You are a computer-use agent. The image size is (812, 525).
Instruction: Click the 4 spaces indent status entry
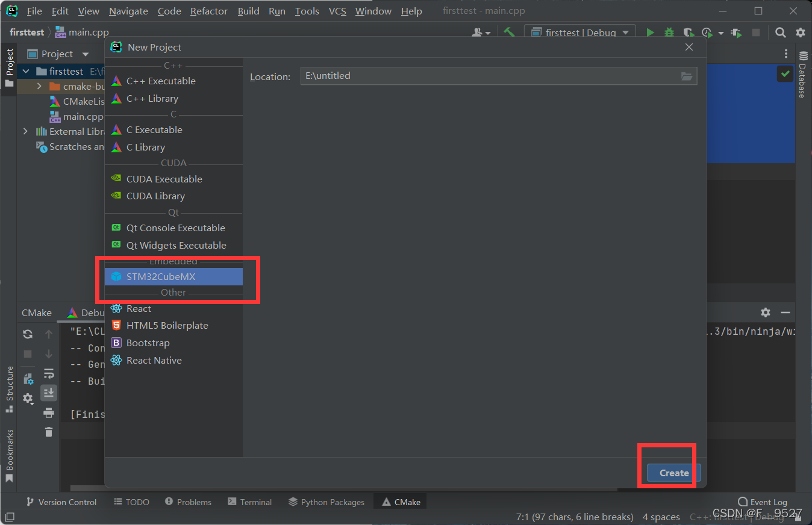pyautogui.click(x=661, y=517)
